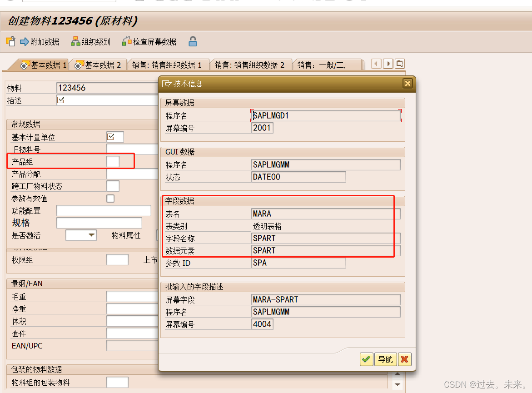Click GUI 程序名 SAPLMGMM field
Image resolution: width=532 pixels, height=393 pixels.
326,164
